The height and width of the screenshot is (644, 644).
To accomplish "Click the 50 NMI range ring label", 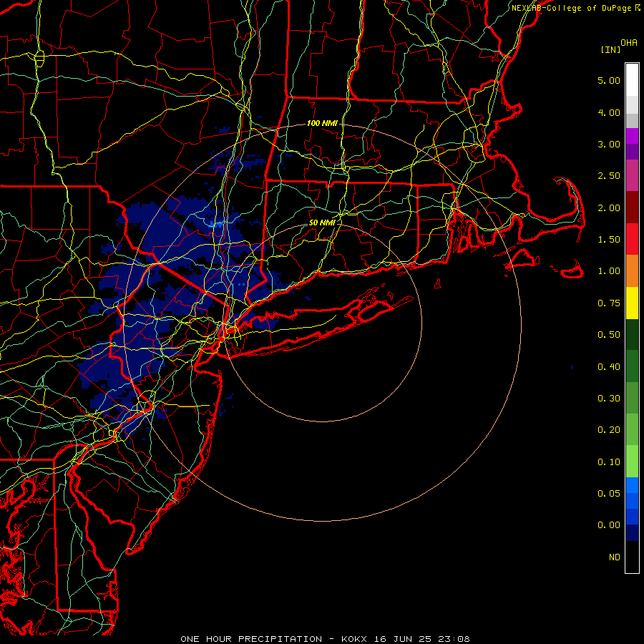I will [x=322, y=223].
